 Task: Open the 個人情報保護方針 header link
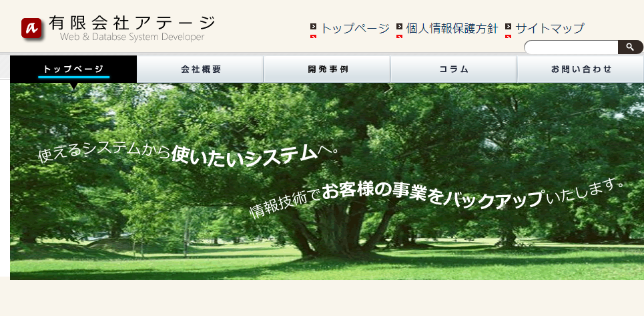452,28
